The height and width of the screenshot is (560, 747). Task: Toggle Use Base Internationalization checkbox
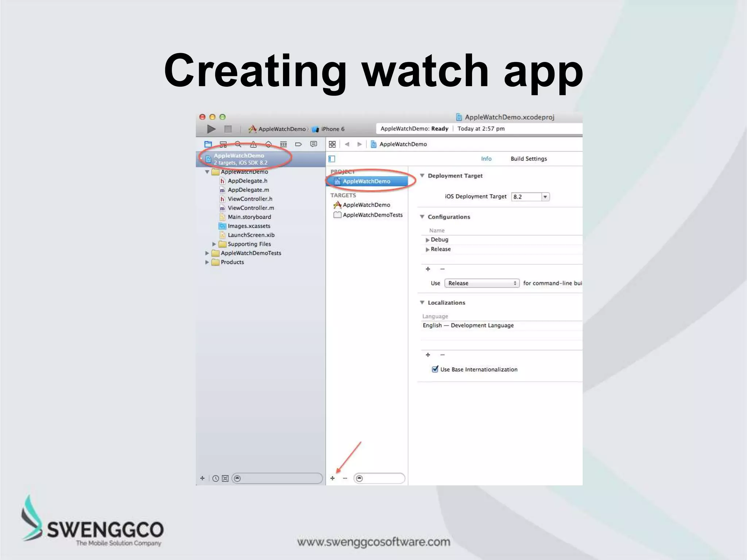click(435, 369)
